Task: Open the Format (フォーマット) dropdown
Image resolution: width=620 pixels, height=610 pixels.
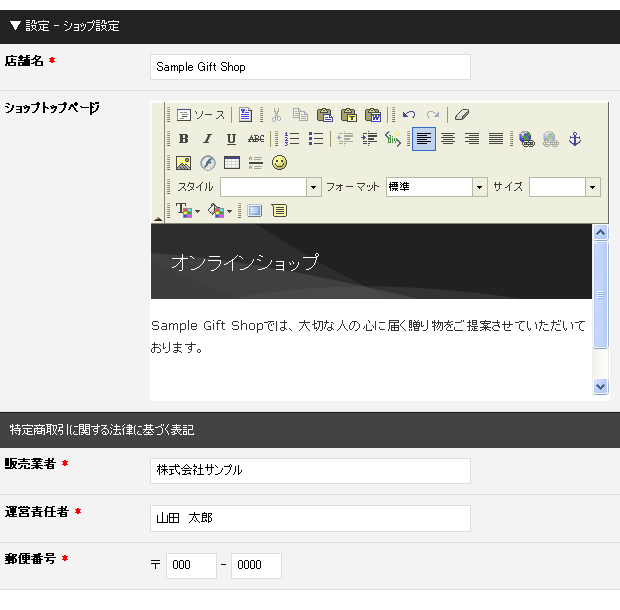Action: click(437, 187)
